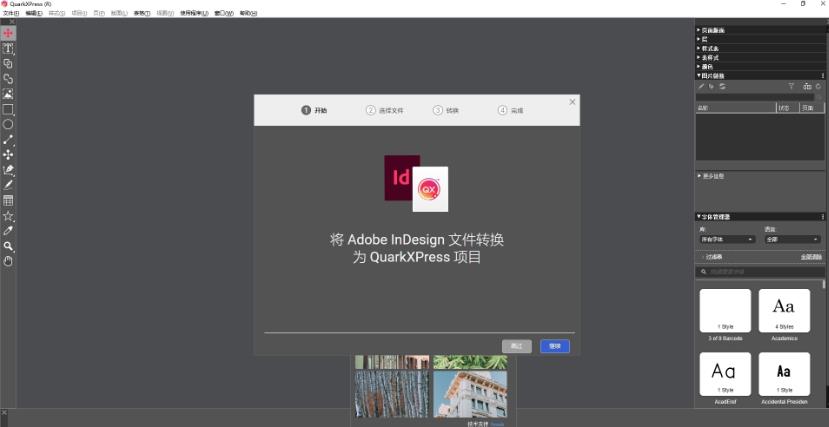The image size is (829, 427).
Task: Open the Help menu
Action: [248, 13]
